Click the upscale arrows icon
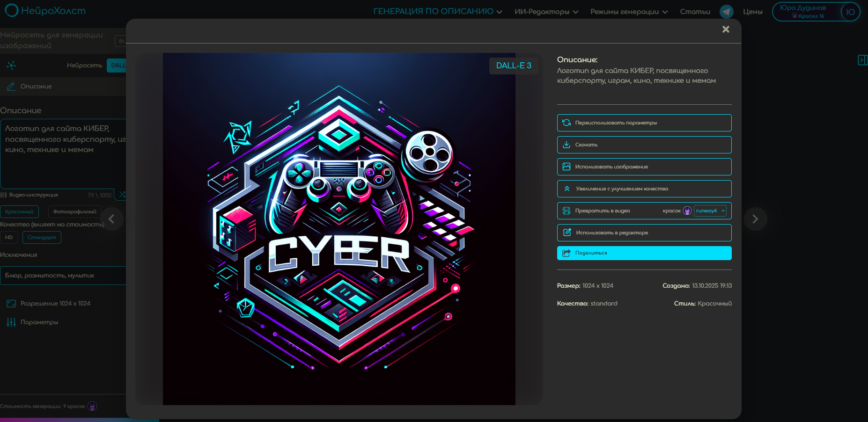 tap(566, 189)
